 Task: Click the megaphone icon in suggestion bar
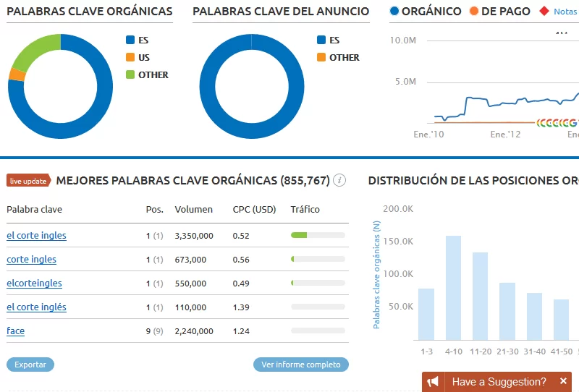(x=433, y=382)
